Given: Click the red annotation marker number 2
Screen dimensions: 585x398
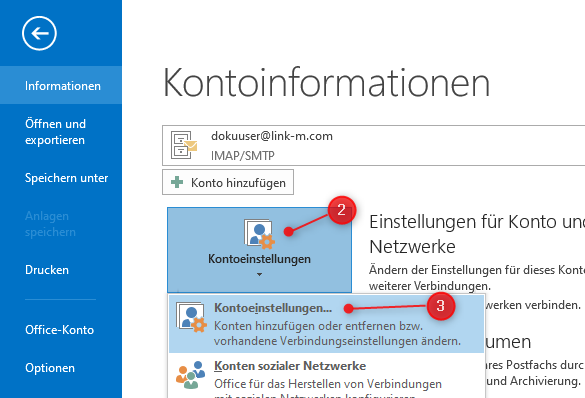Looking at the screenshot, I should pyautogui.click(x=342, y=210).
